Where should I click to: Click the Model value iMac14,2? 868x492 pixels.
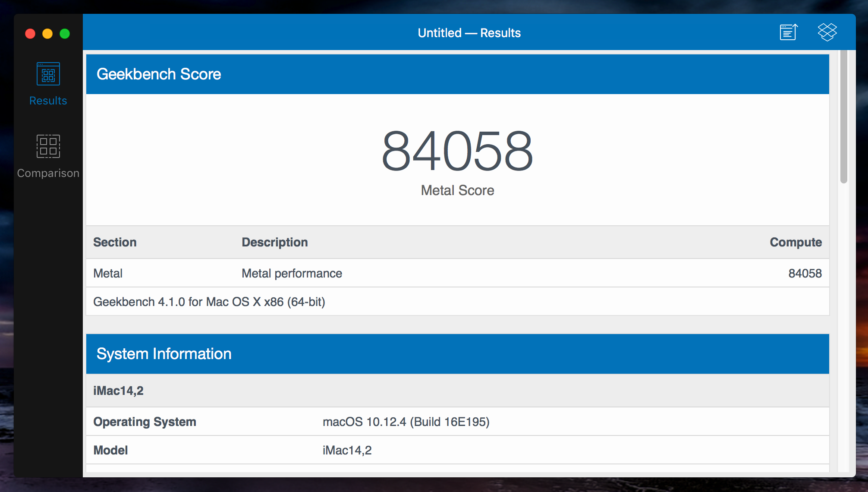pyautogui.click(x=347, y=450)
